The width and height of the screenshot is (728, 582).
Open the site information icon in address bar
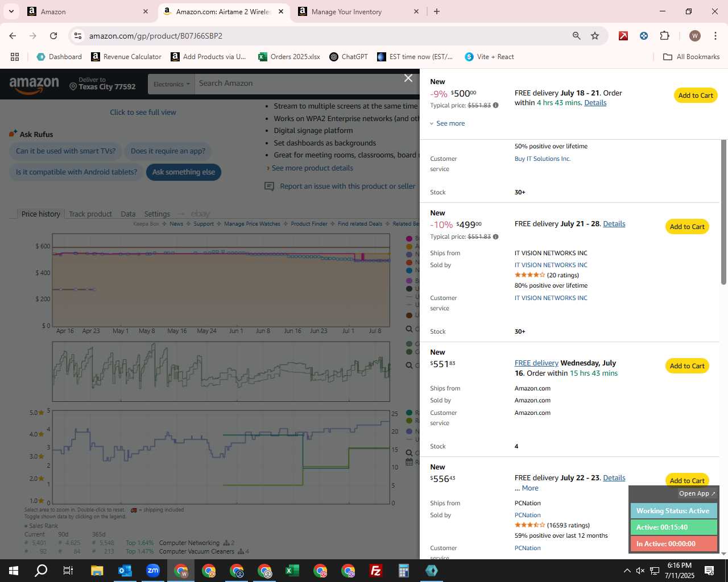[78, 36]
